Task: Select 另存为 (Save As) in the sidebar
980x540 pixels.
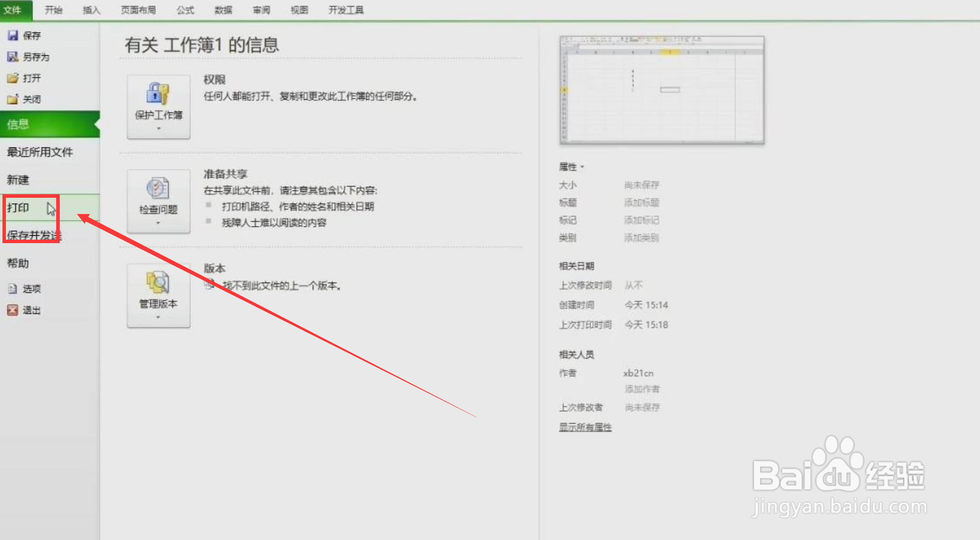Action: (12, 57)
